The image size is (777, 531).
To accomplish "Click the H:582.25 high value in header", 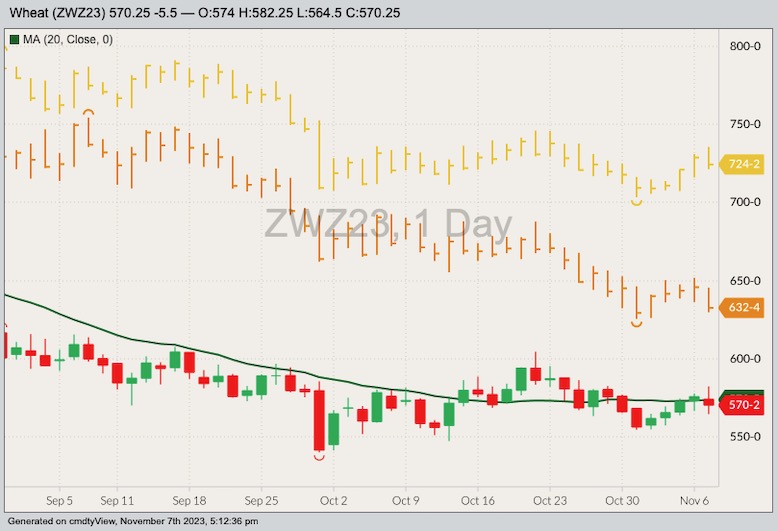I will 266,12.
